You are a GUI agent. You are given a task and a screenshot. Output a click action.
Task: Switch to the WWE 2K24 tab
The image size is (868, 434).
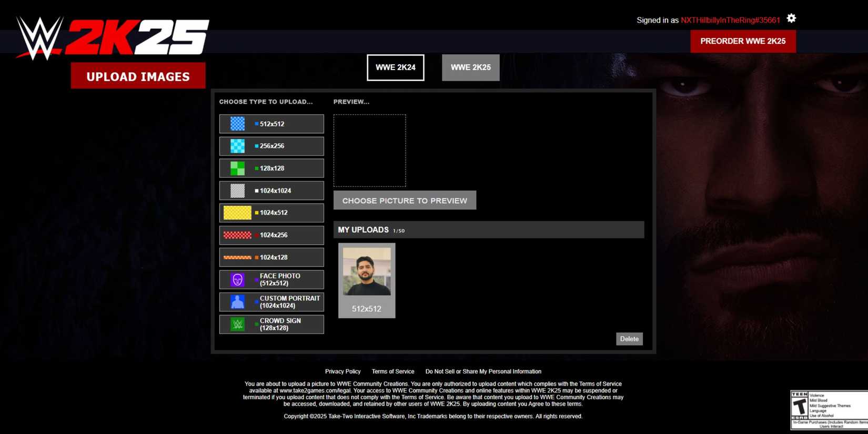tap(396, 67)
